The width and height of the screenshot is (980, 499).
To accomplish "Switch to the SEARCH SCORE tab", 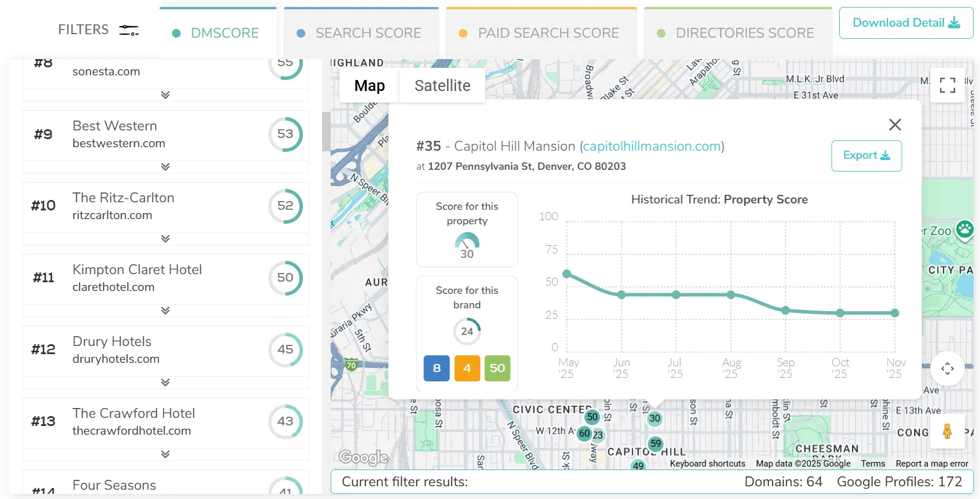I will (361, 33).
